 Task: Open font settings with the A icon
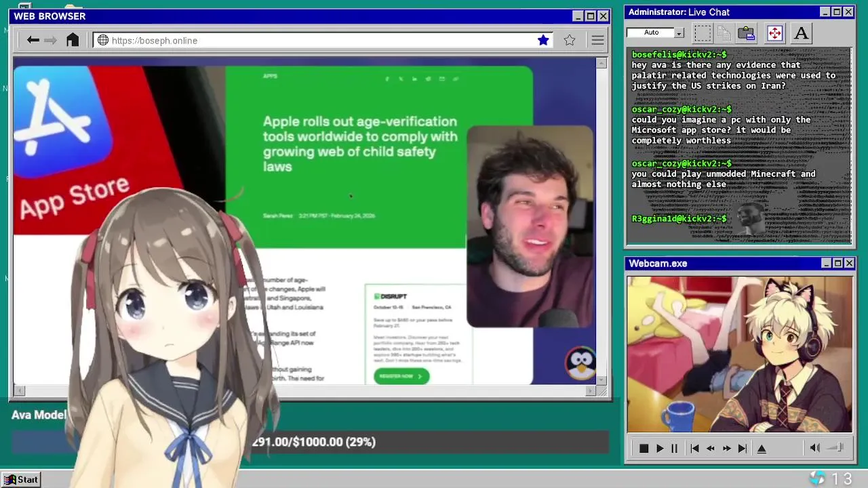pyautogui.click(x=801, y=33)
